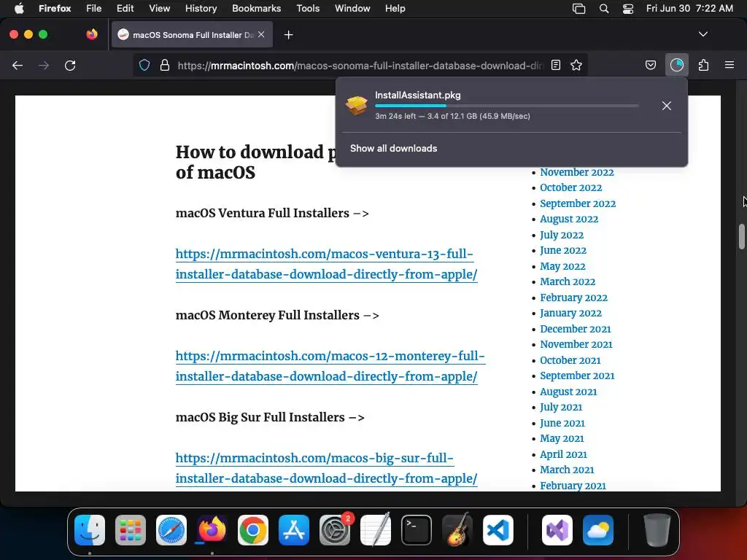This screenshot has height=560, width=747.
Task: Open the macOS Ventura full installer link
Action: pos(326,264)
